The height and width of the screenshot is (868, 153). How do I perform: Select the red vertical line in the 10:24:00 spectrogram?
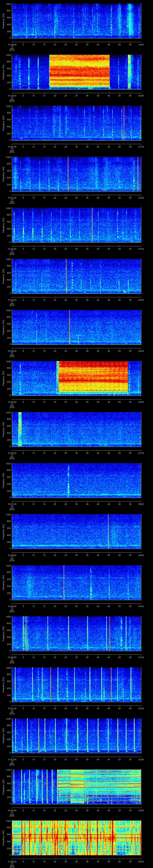click(x=69, y=327)
